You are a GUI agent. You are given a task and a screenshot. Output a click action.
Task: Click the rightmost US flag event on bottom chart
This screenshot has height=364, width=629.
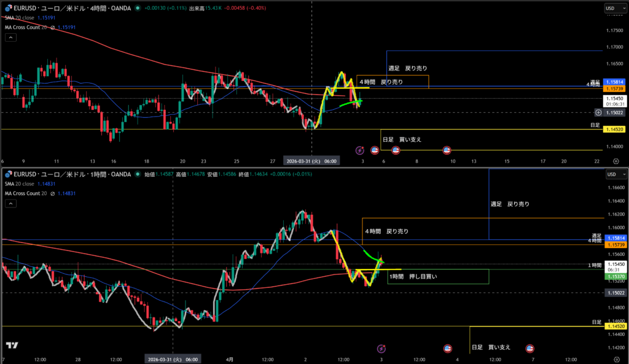coord(529,348)
